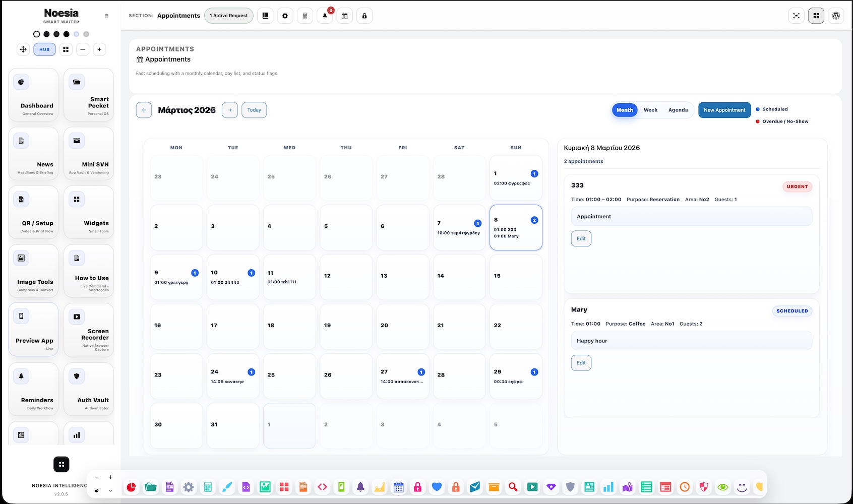Viewport: 853px width, 504px height.
Task: Click the blue heart dock icon
Action: pyautogui.click(x=437, y=487)
